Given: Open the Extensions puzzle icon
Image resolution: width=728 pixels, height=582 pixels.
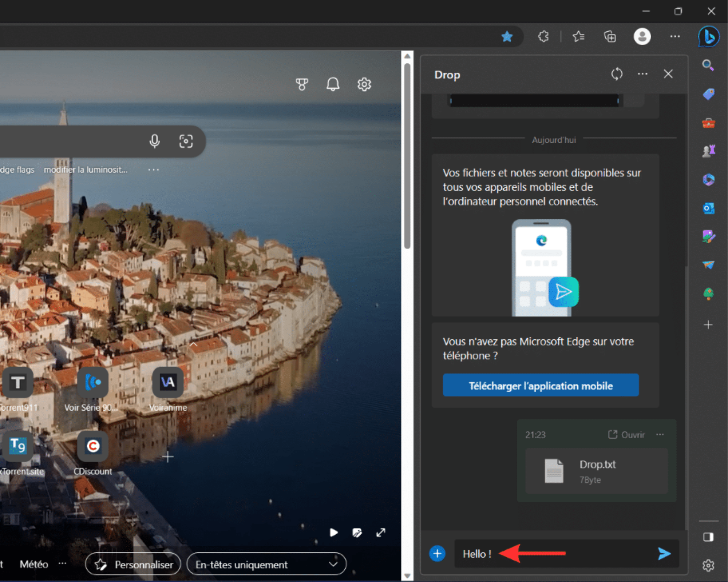Looking at the screenshot, I should 543,36.
